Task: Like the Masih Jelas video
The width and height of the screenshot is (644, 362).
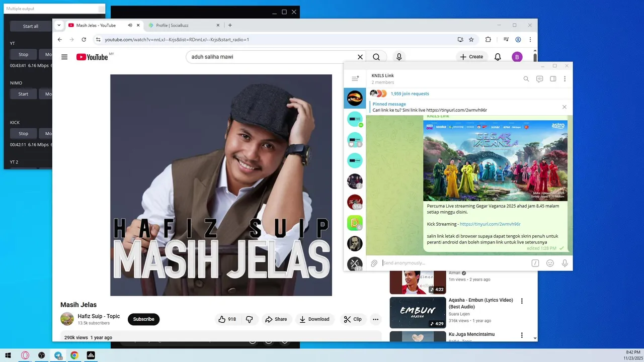Action: 227,319
